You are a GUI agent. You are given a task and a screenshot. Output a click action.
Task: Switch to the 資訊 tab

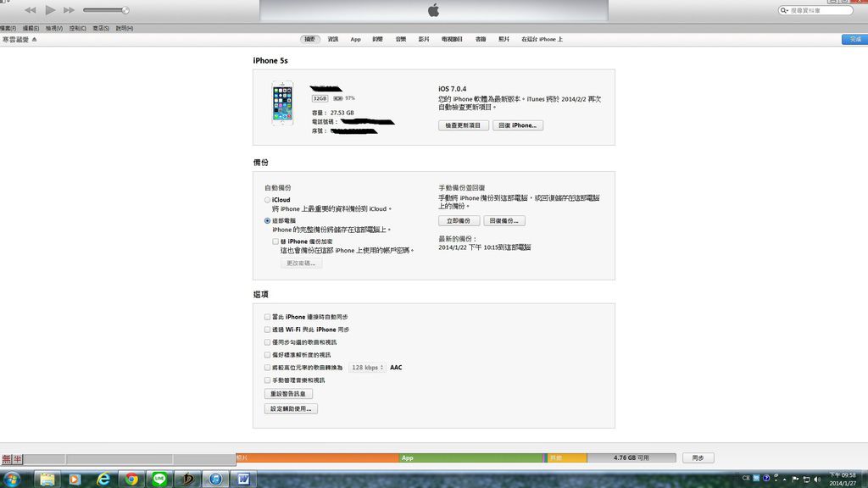332,39
